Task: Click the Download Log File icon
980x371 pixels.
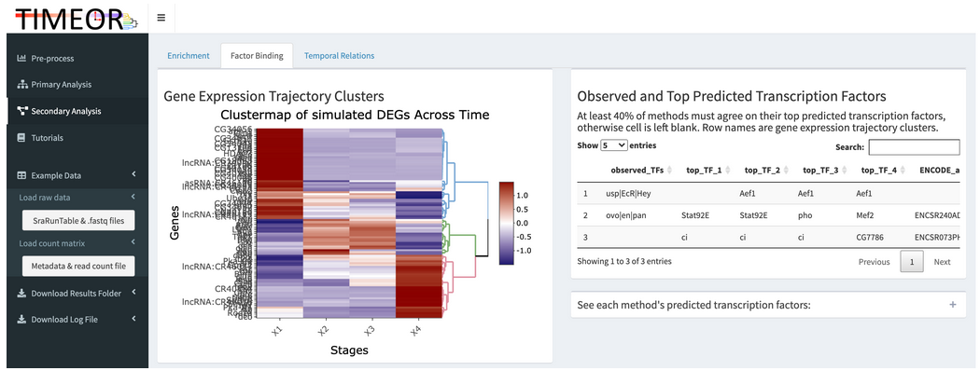Action: pyautogui.click(x=21, y=319)
